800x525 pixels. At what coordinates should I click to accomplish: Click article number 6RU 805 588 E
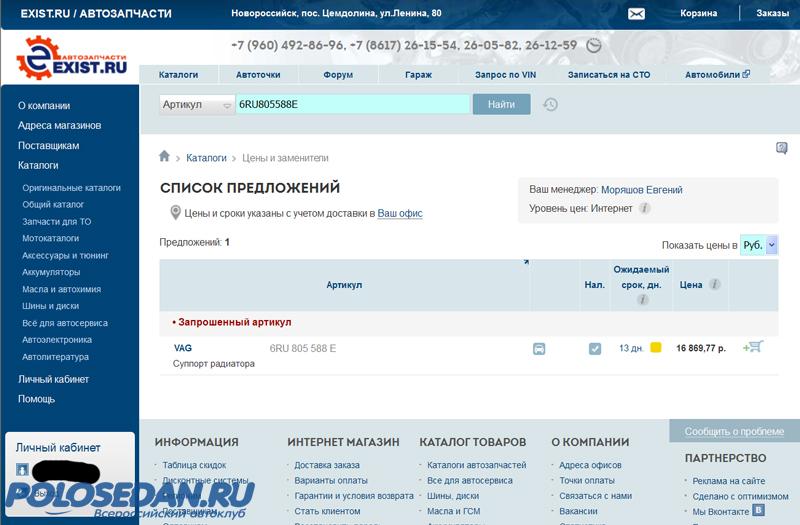pyautogui.click(x=303, y=348)
